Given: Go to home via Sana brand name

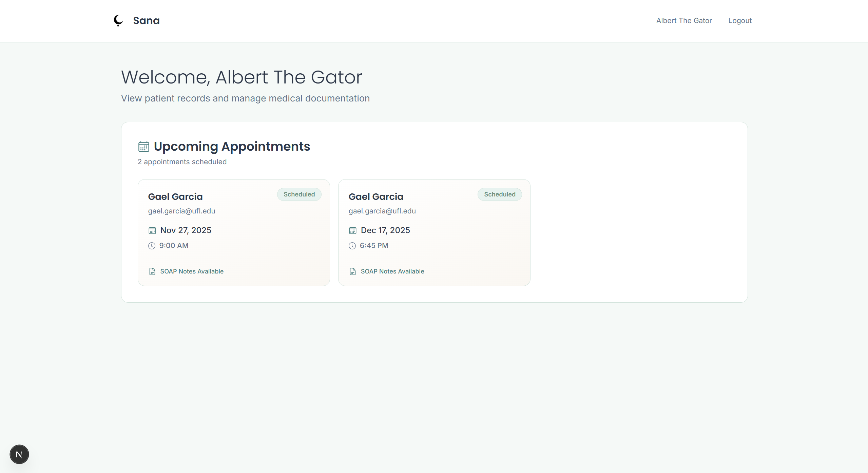Looking at the screenshot, I should coord(146,21).
